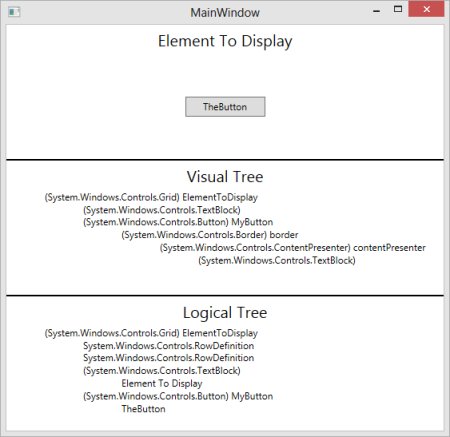Select the Grid ElementToDisplay visual tree node
Viewport: 450px width, 437px height.
coord(151,197)
